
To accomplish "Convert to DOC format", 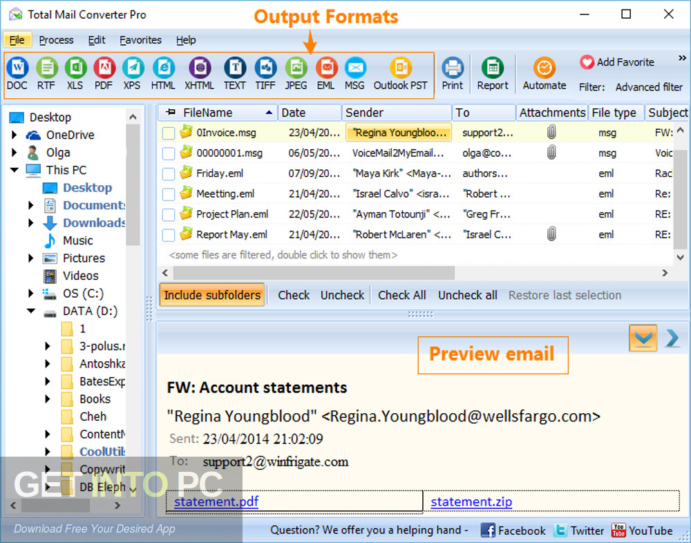I will click(x=17, y=74).
